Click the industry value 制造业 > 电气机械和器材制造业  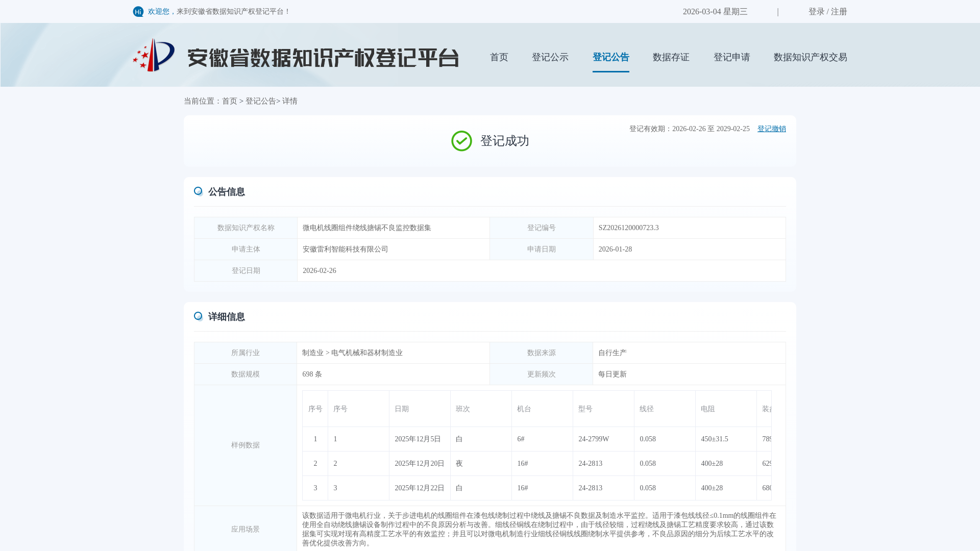[352, 353]
